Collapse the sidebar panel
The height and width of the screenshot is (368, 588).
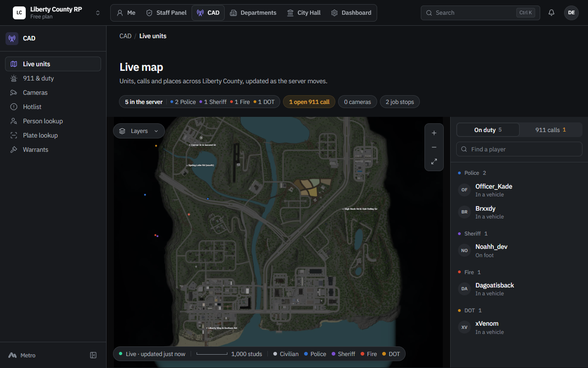point(93,355)
